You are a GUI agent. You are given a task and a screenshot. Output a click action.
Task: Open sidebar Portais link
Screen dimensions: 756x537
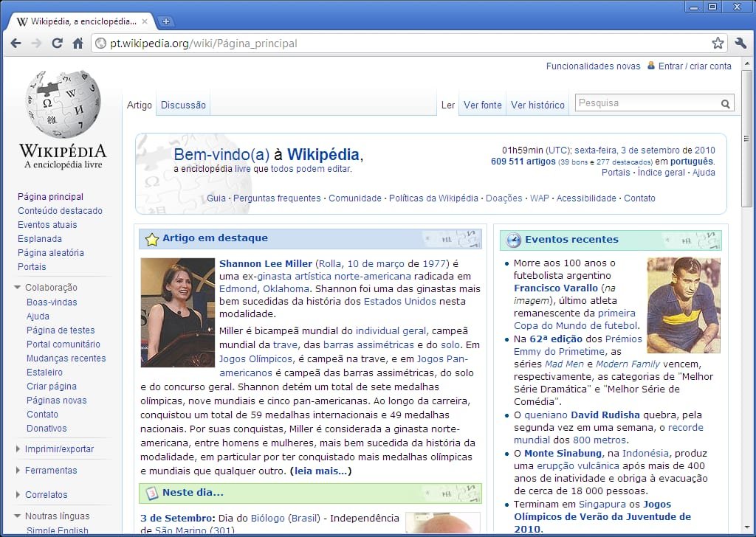coord(32,266)
